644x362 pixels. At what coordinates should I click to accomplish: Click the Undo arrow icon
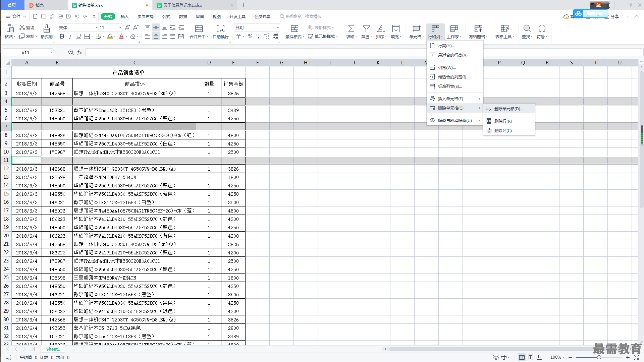(x=77, y=16)
